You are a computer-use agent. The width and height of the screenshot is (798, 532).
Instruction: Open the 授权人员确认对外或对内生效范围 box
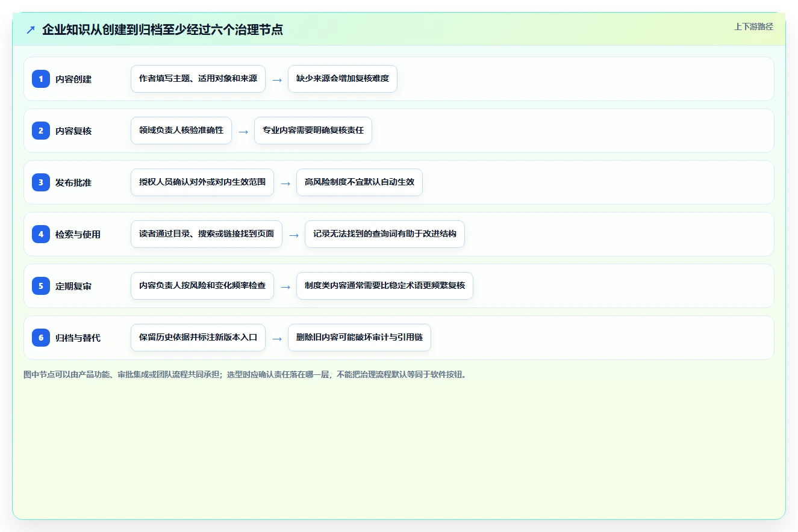(x=202, y=182)
